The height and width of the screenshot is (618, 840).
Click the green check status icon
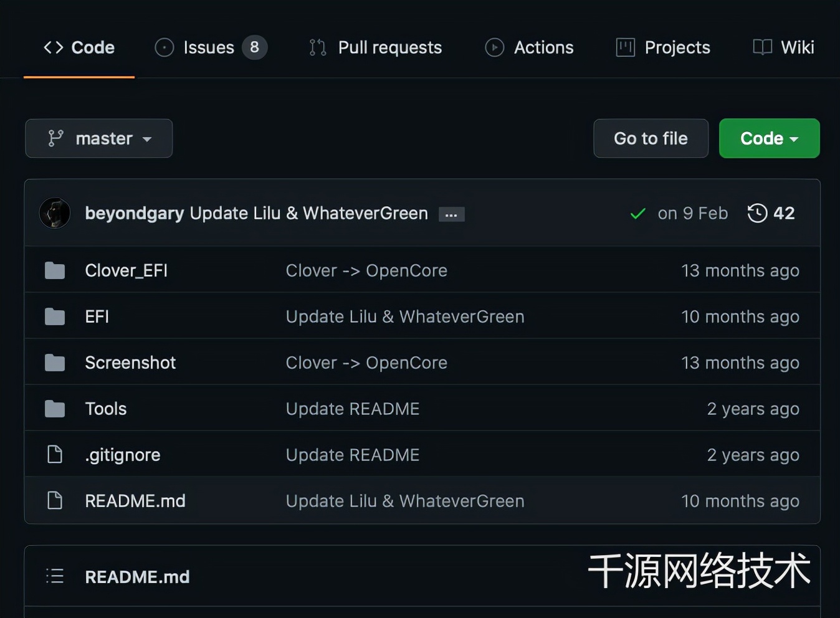coord(637,214)
